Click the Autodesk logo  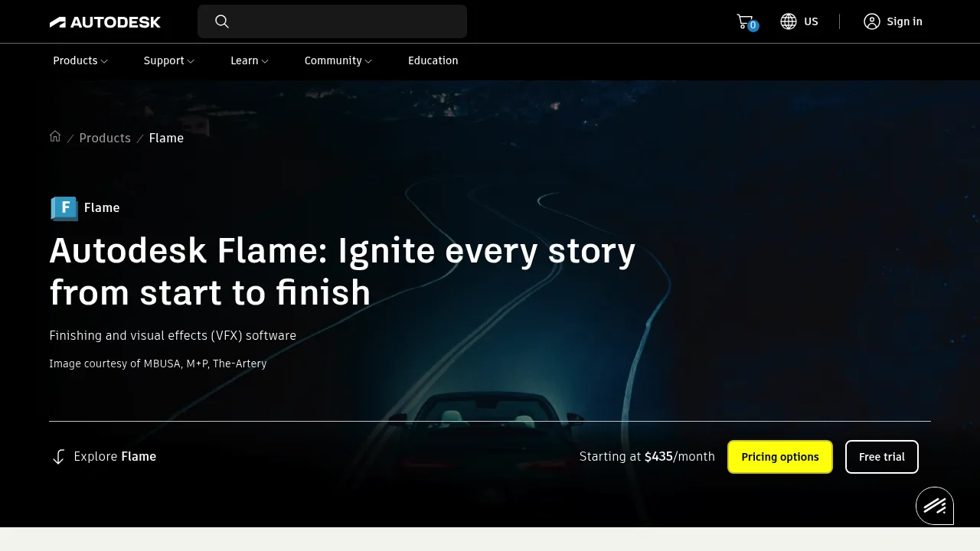(105, 22)
